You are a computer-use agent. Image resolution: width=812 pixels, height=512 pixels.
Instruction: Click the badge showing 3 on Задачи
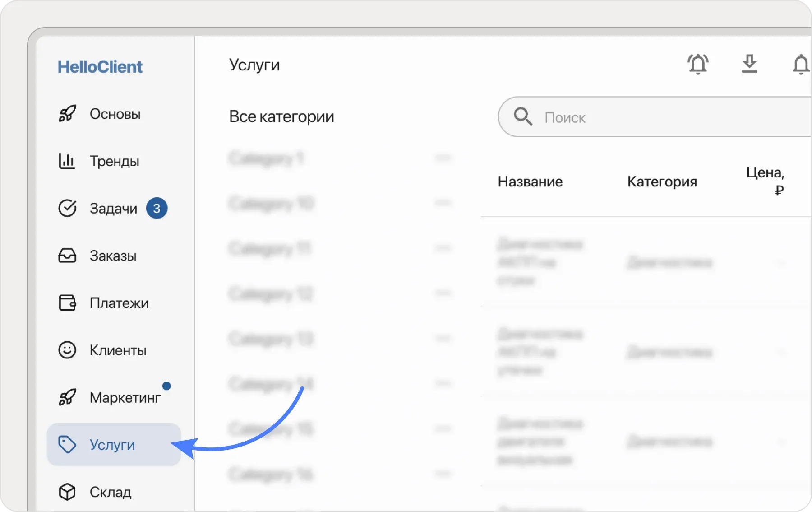point(157,208)
